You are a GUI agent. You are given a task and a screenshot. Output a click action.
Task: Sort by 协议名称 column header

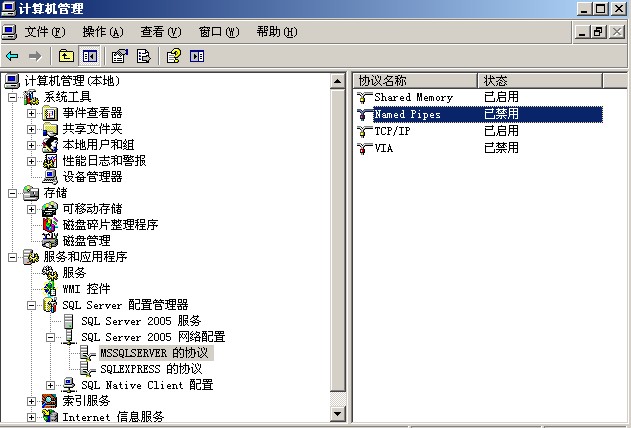[415, 80]
